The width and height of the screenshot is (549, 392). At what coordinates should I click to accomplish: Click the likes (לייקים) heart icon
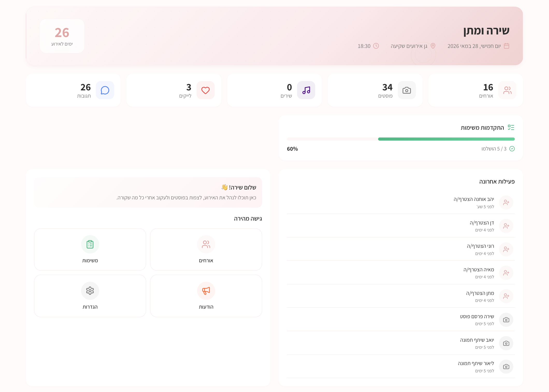206,90
